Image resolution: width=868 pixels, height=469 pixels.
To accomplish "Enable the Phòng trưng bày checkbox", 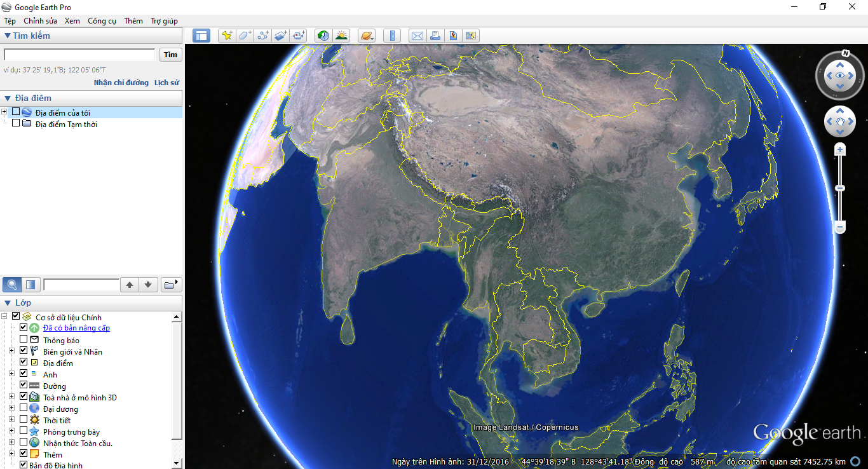I will pyautogui.click(x=24, y=430).
